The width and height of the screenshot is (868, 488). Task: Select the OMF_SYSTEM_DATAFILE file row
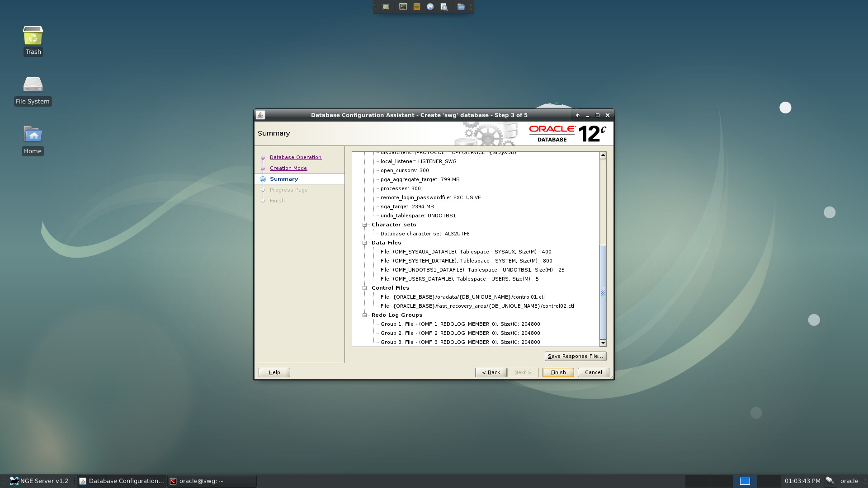coord(467,261)
